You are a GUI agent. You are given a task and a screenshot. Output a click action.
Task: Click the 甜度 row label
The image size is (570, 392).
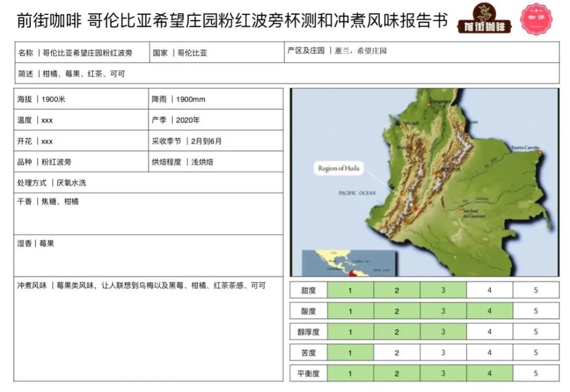pyautogui.click(x=309, y=290)
